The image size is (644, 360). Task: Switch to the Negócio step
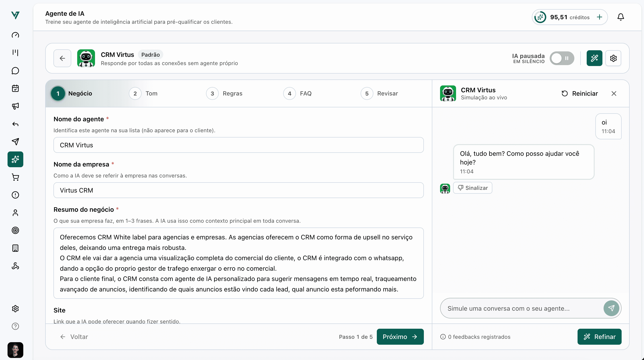click(72, 93)
